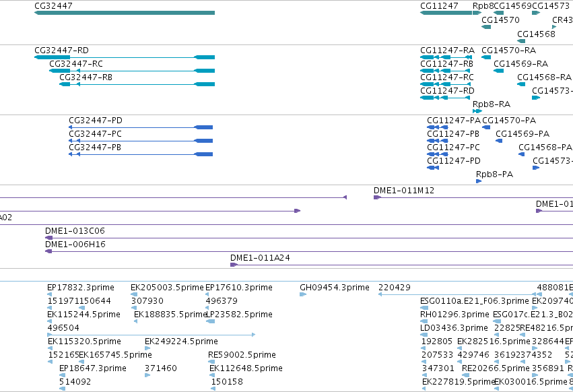Viewport: 573px width, 392px height.
Task: Open the Rpb8 gene label
Action: point(483,6)
